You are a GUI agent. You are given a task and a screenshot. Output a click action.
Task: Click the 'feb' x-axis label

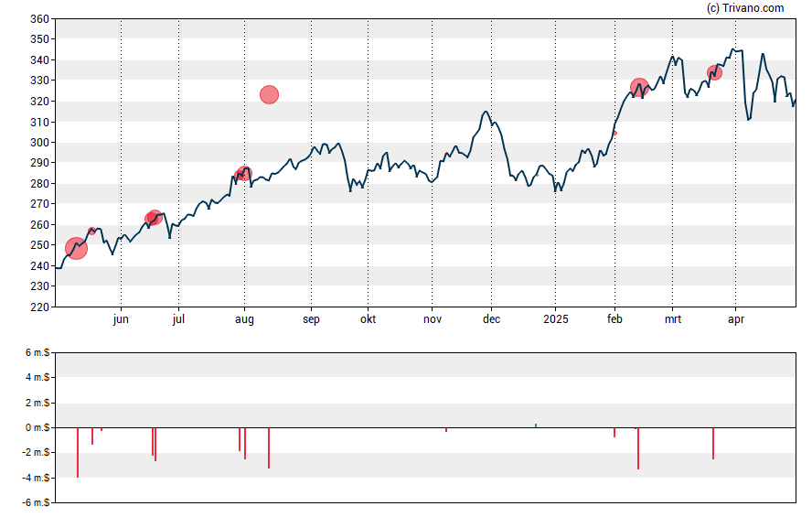614,319
